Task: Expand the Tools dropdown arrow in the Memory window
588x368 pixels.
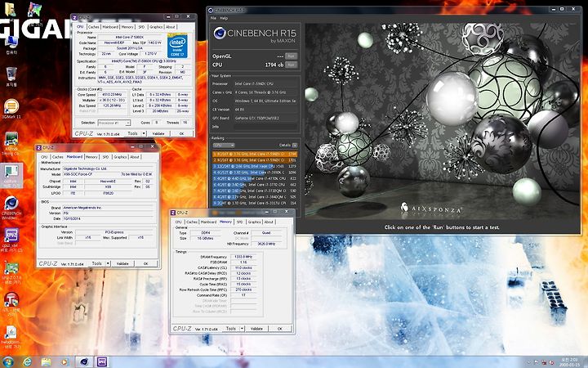Action: click(x=243, y=329)
